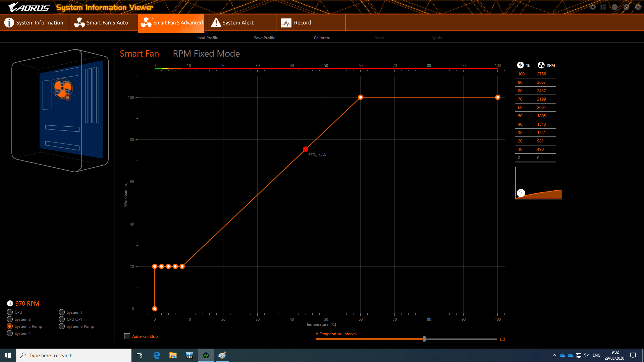The width and height of the screenshot is (644, 362).
Task: Click the question mark help icon
Action: (x=521, y=193)
